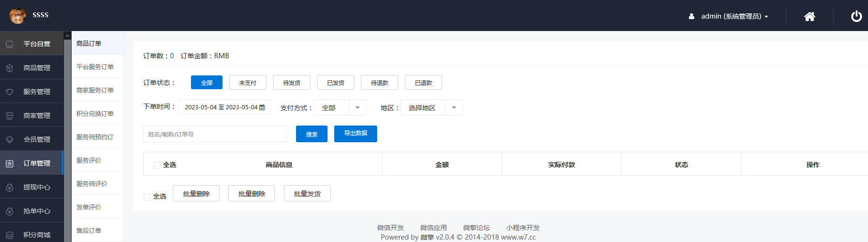Select 服务评价 submenu item
The image size is (868, 242).
tap(98, 160)
